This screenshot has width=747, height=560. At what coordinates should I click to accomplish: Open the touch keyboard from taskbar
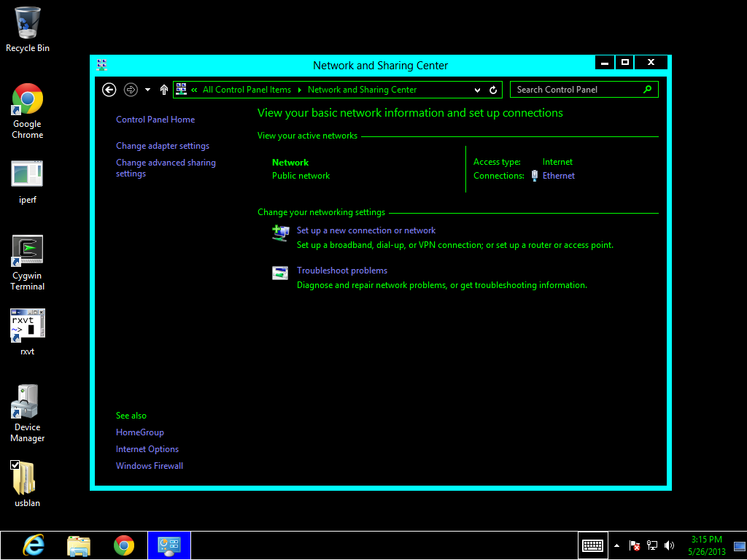coord(592,545)
